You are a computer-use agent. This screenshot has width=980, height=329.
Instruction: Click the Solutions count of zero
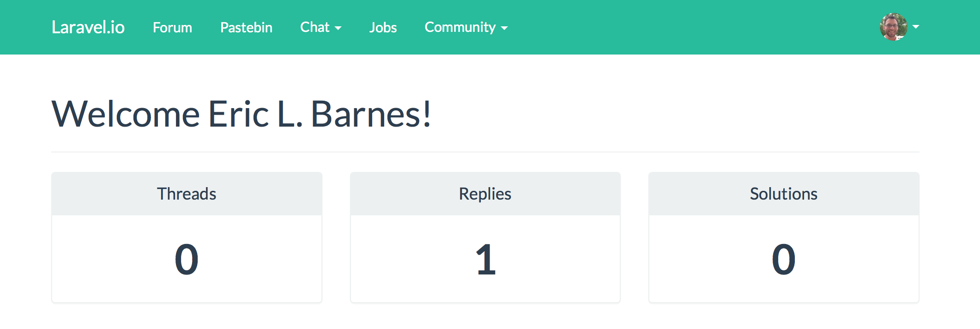pos(784,259)
